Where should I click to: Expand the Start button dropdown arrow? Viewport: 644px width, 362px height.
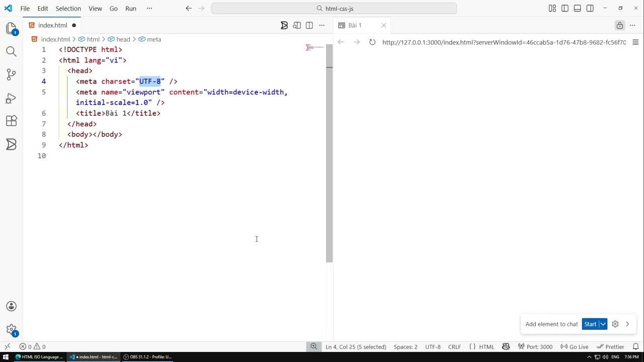(603, 324)
